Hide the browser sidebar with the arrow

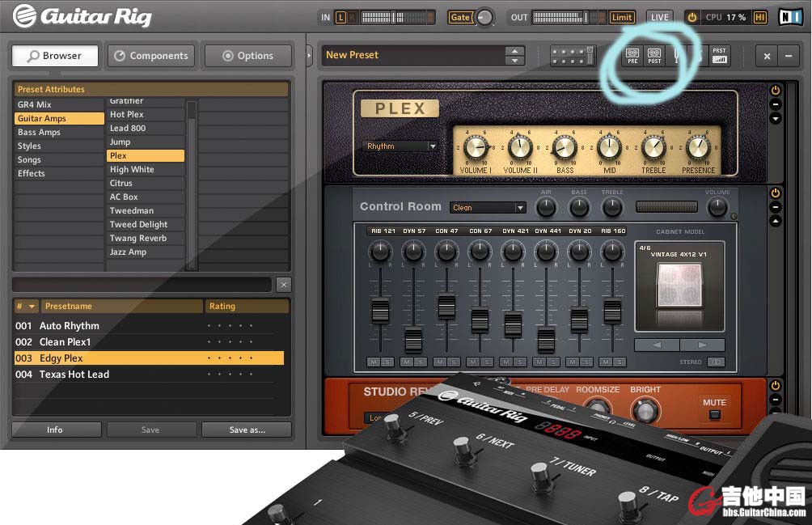310,55
